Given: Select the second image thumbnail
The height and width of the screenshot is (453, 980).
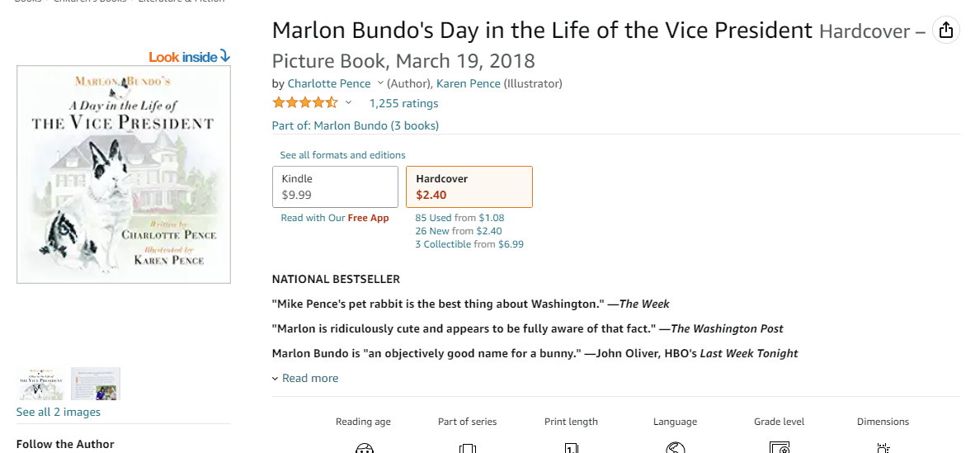Looking at the screenshot, I should tap(96, 384).
